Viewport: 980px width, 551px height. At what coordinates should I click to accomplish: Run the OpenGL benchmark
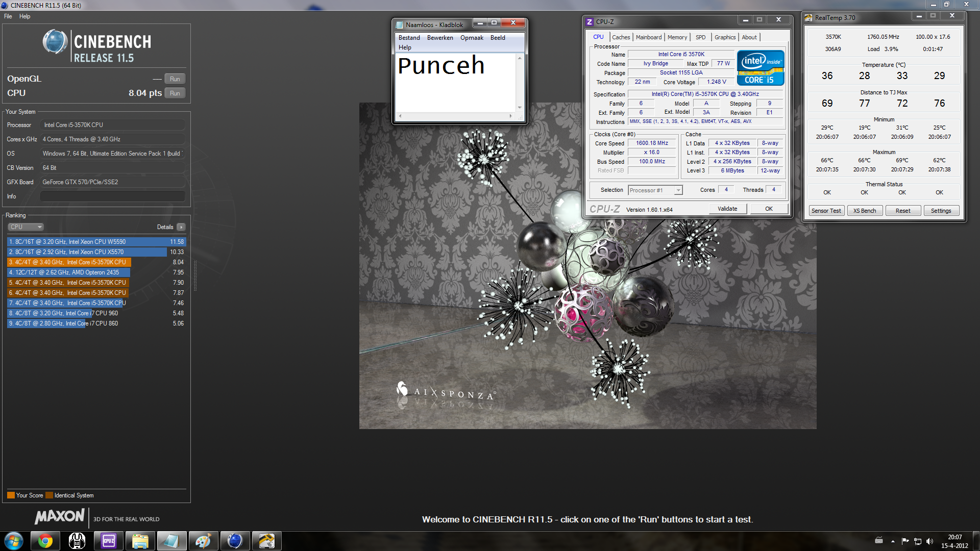pos(175,79)
